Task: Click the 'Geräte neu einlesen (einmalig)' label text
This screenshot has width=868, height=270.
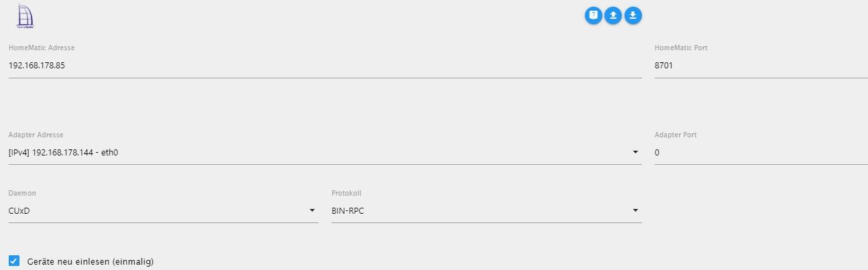Action: [91, 261]
